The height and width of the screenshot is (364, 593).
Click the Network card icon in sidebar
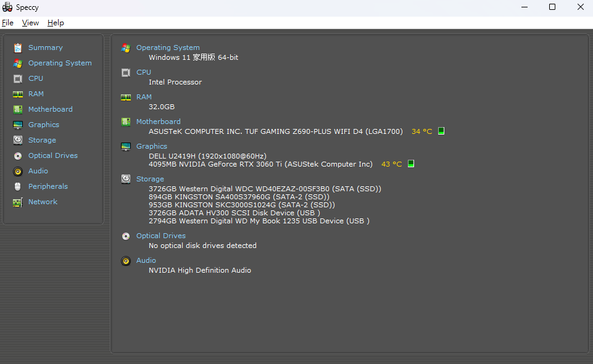tap(18, 202)
